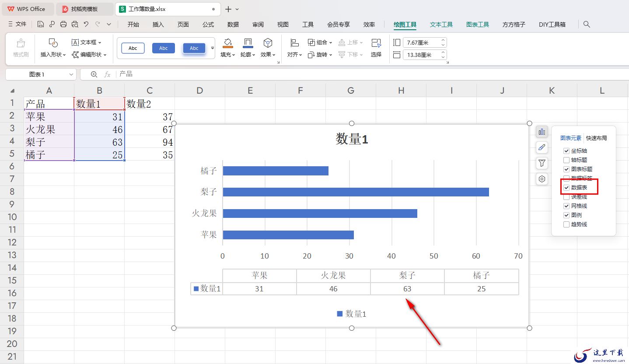Check the 数据标签 (Data Labels) checkbox
629x364 pixels.
click(x=566, y=178)
